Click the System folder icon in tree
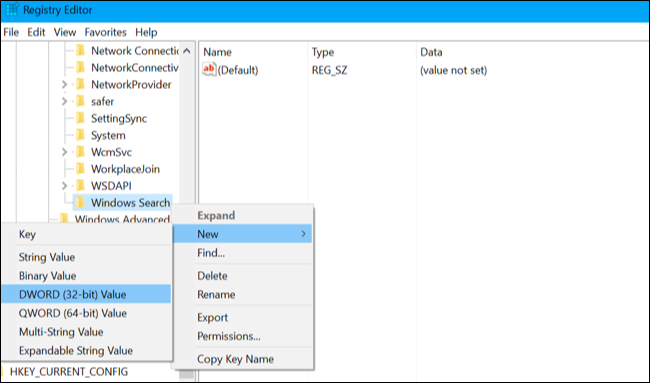 80,135
